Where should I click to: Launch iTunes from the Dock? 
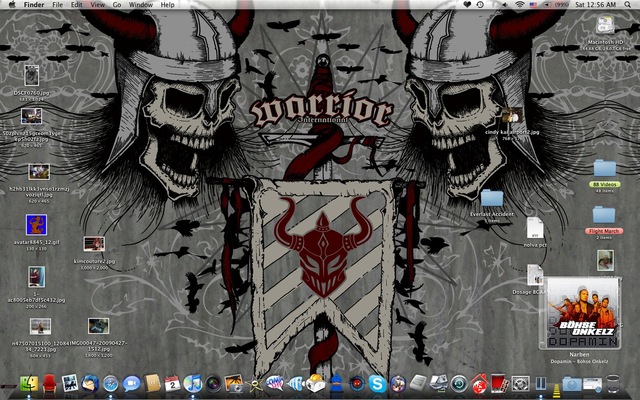[193, 384]
